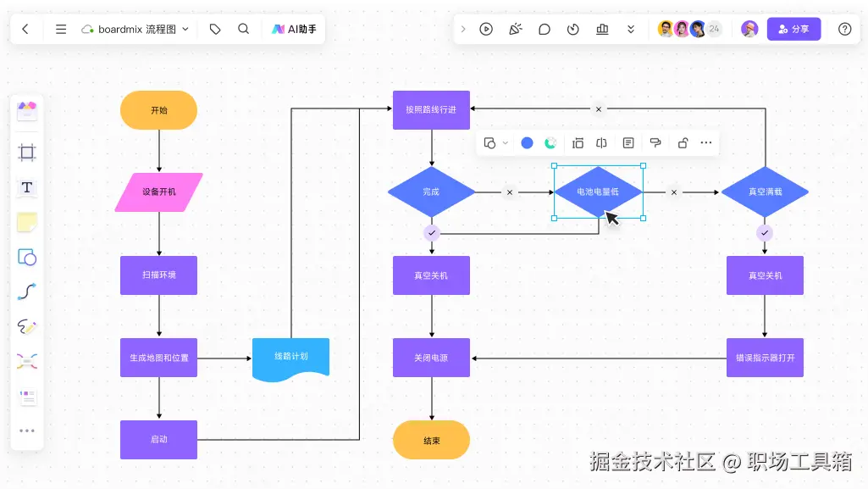The height and width of the screenshot is (489, 868).
Task: Click the flip icon in floating toolbar
Action: click(x=602, y=143)
